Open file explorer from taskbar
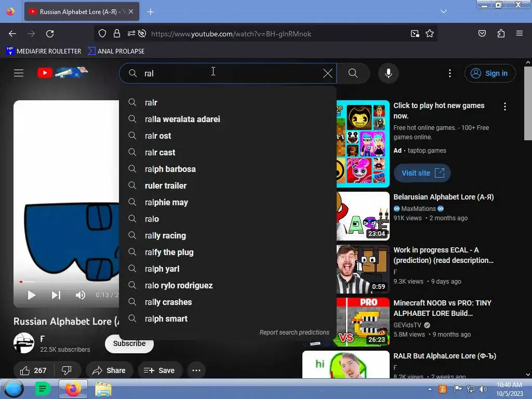The height and width of the screenshot is (399, 532). pyautogui.click(x=103, y=389)
